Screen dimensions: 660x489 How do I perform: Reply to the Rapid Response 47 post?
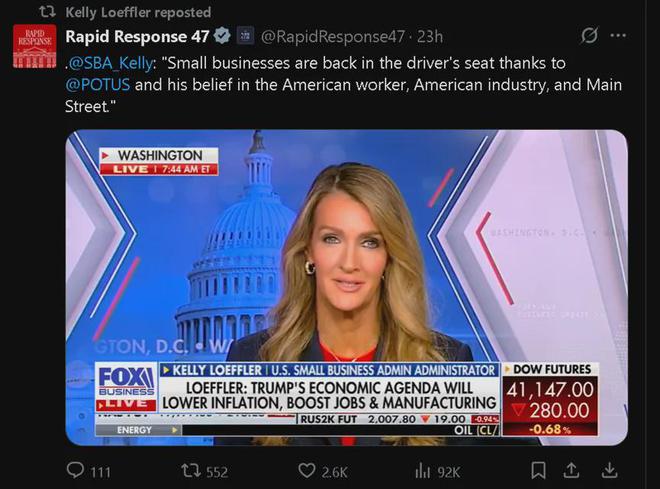[x=76, y=470]
